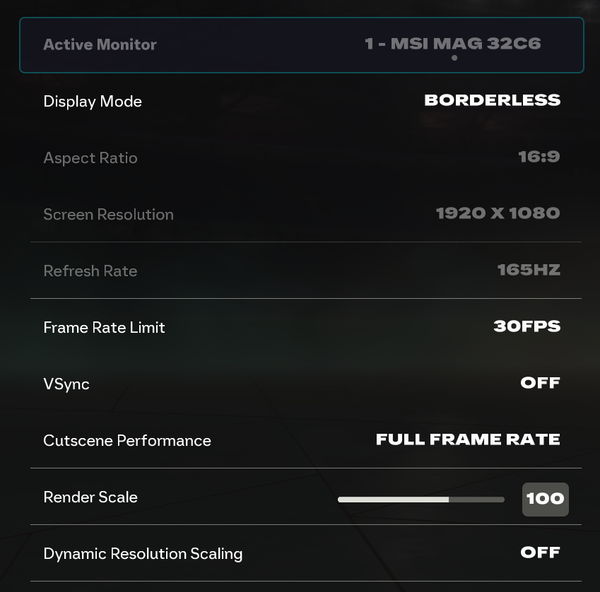Select the Frame Rate Limit option
Image resolution: width=600 pixels, height=592 pixels.
(x=104, y=327)
